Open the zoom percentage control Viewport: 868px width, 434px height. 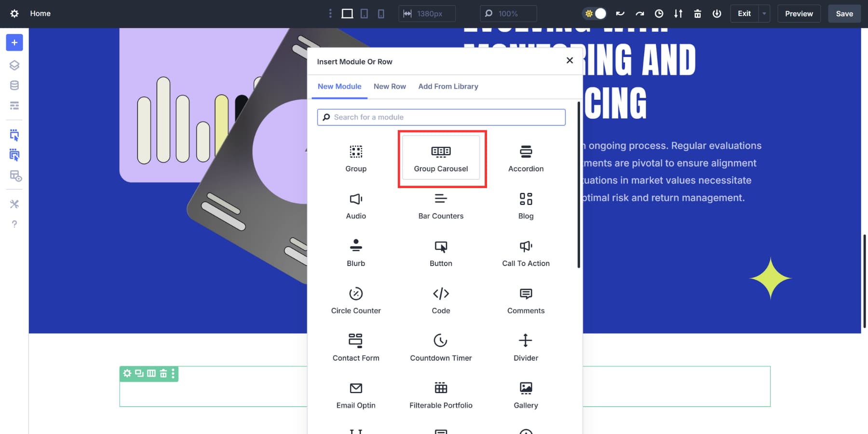[x=508, y=14]
